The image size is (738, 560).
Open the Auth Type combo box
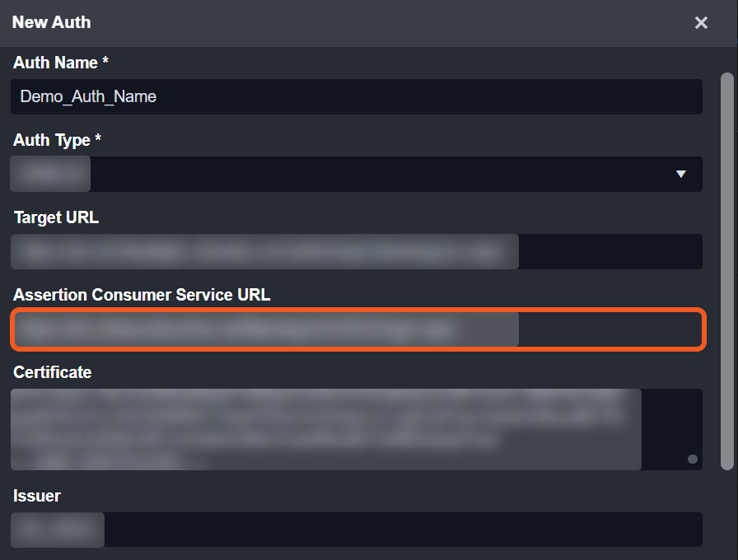[356, 174]
